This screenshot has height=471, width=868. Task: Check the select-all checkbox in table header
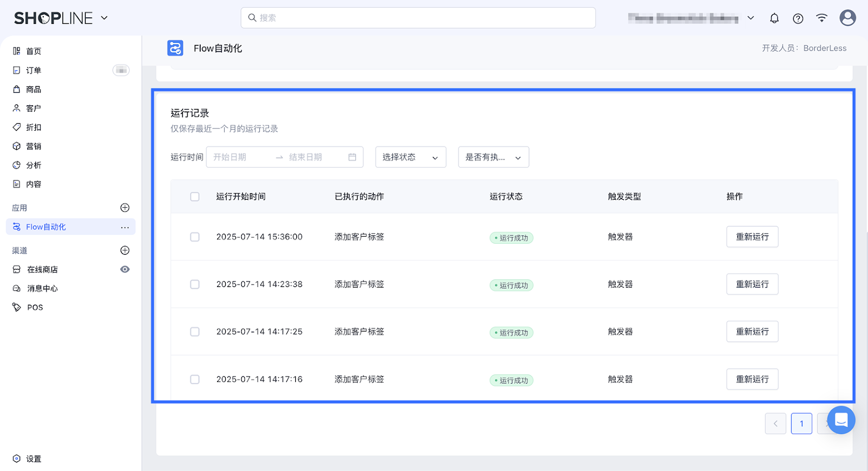(x=195, y=197)
